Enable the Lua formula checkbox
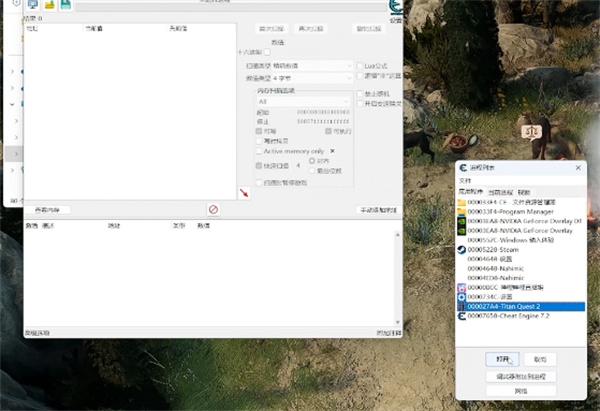This screenshot has height=411, width=600. 361,65
